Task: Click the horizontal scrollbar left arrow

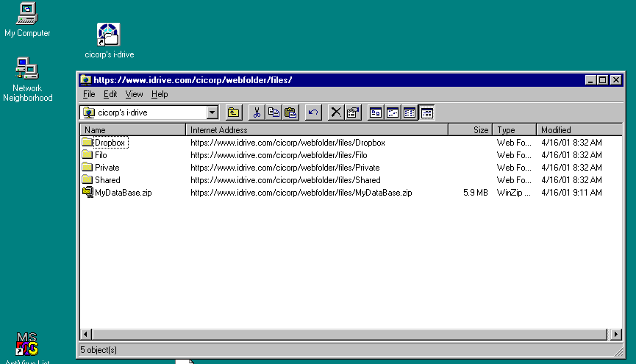Action: 85,335
